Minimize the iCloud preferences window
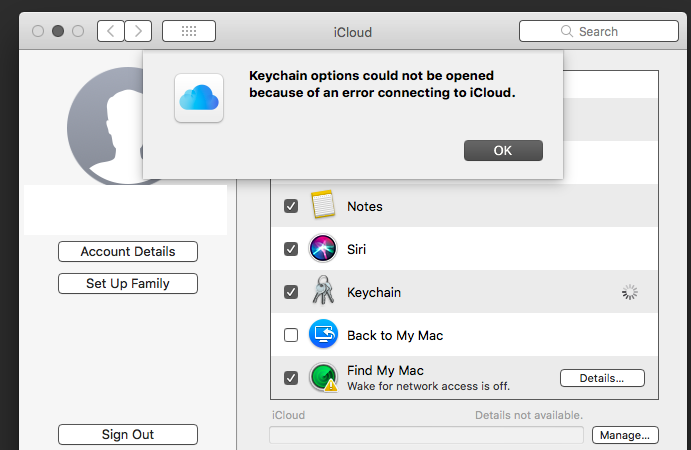Viewport: 691px width, 450px height. pyautogui.click(x=58, y=31)
